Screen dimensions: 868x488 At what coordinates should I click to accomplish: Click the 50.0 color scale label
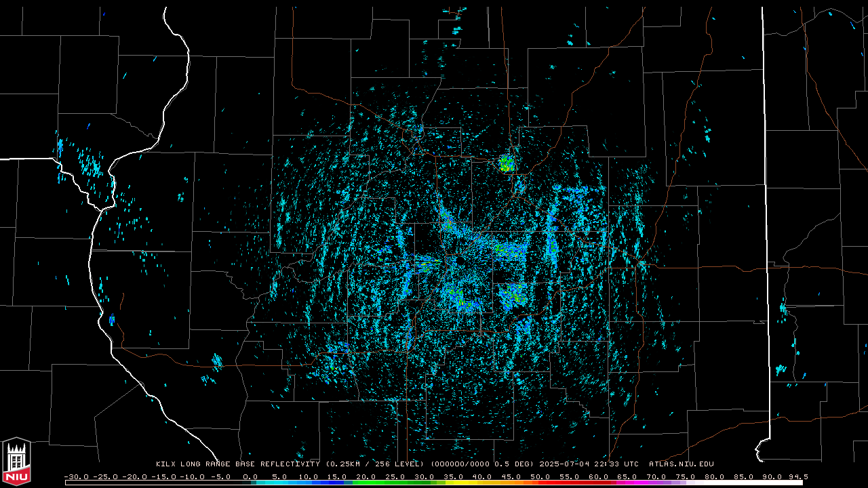[540, 477]
